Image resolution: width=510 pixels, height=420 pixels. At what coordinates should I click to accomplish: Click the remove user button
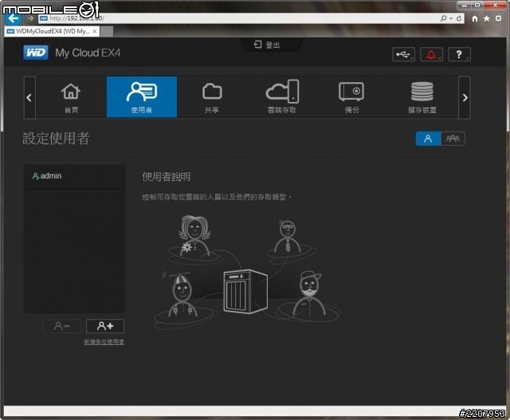click(62, 326)
